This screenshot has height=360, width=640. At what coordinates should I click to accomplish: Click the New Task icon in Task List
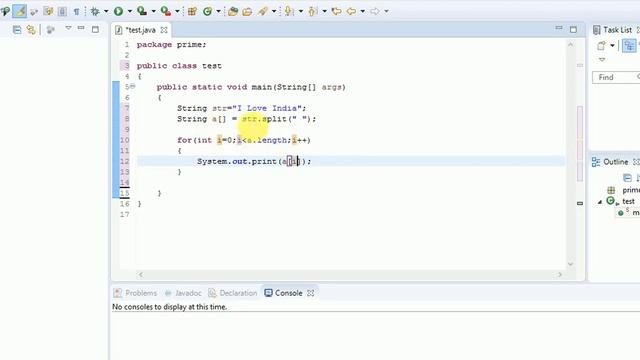[x=601, y=46]
